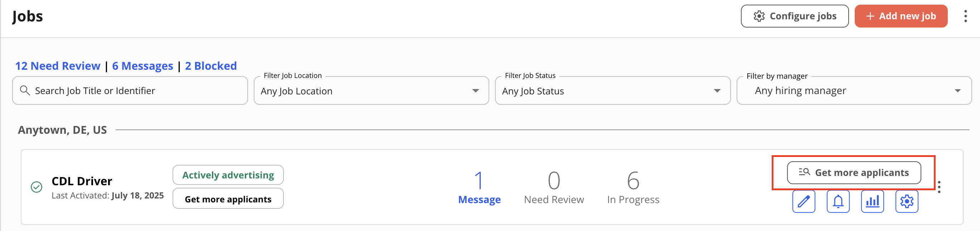
Task: Open the bell notifications icon for CDL Driver
Action: 838,201
